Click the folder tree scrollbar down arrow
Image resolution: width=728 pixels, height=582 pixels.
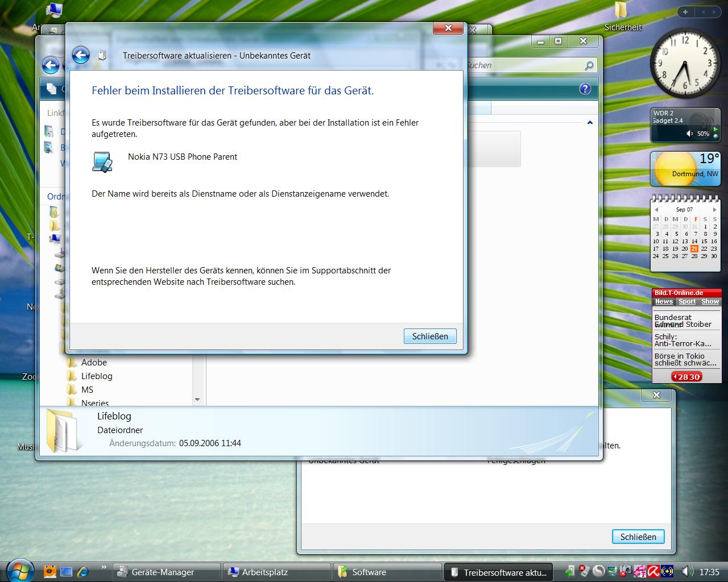[x=197, y=400]
